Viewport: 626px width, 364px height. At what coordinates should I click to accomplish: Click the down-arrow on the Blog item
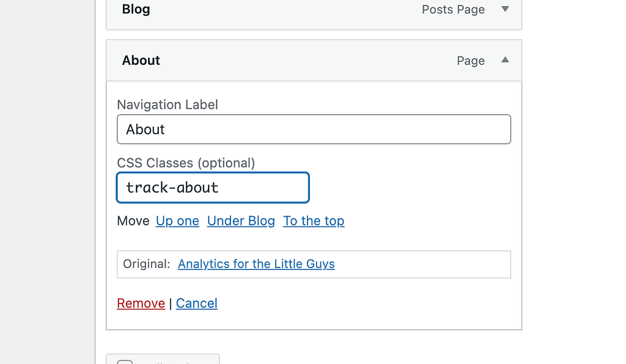coord(505,10)
